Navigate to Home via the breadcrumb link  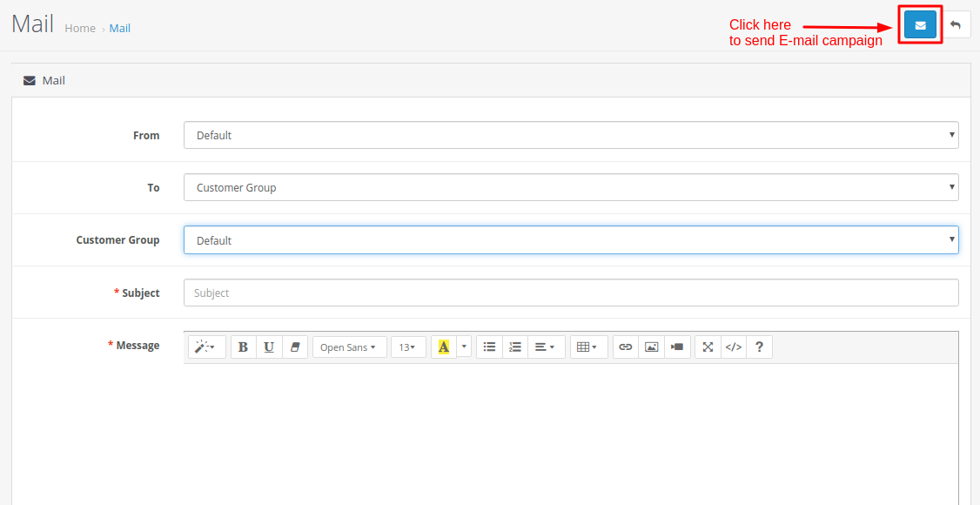(x=80, y=28)
